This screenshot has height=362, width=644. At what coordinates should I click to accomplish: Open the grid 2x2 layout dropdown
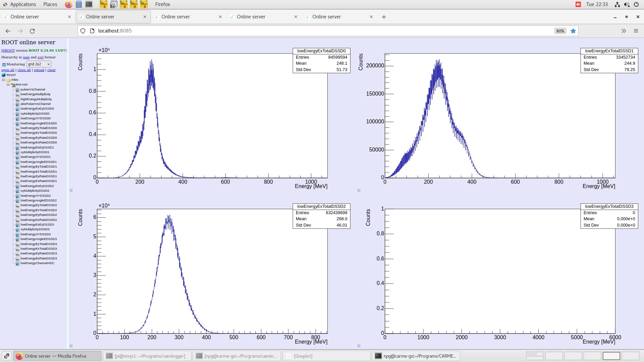point(39,64)
